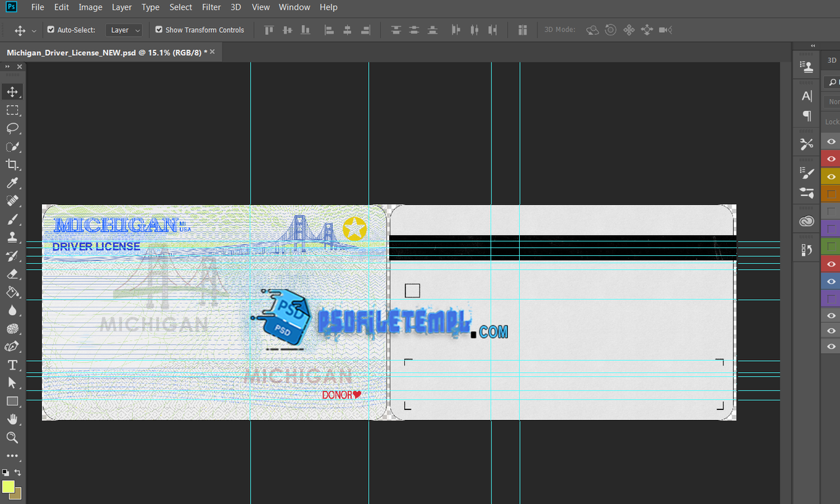
Task: Open the Edit menu
Action: tap(62, 7)
